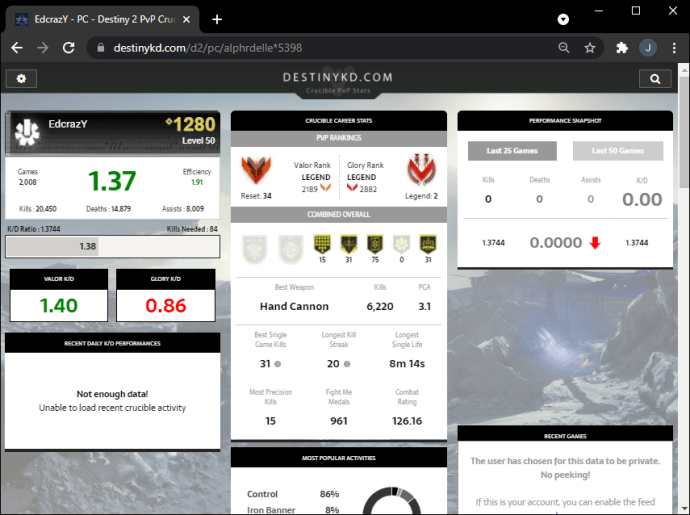This screenshot has height=515, width=690.
Task: Click the Longest Single Life 8m 14s value
Action: click(x=407, y=364)
